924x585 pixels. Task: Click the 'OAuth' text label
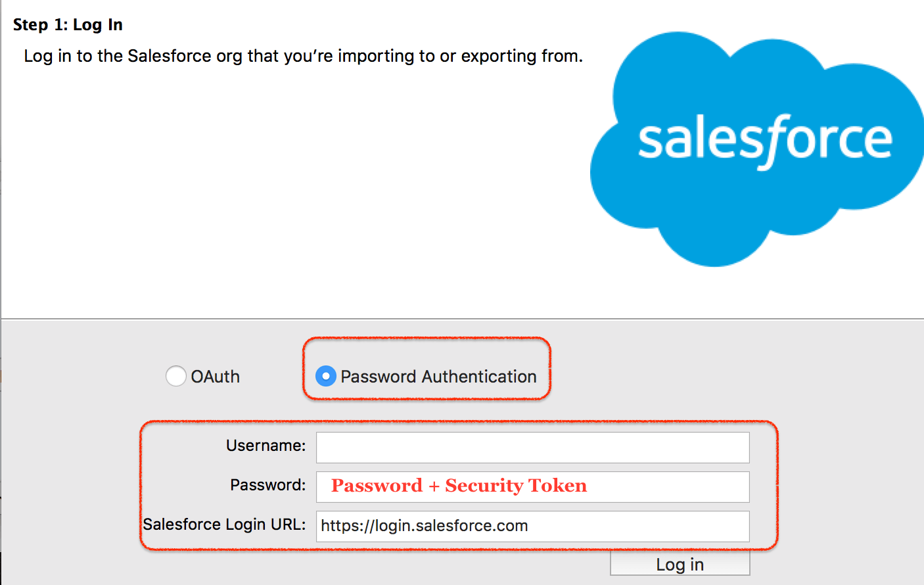(216, 377)
